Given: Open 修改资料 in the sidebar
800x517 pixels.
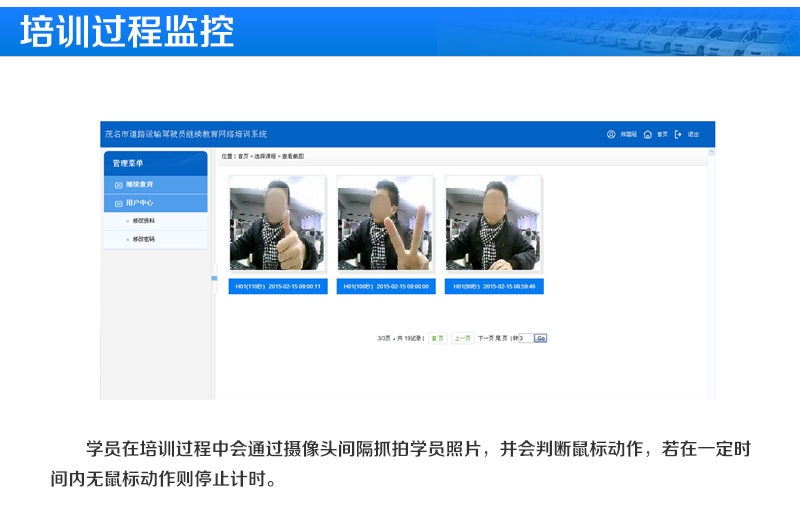Looking at the screenshot, I should (143, 220).
